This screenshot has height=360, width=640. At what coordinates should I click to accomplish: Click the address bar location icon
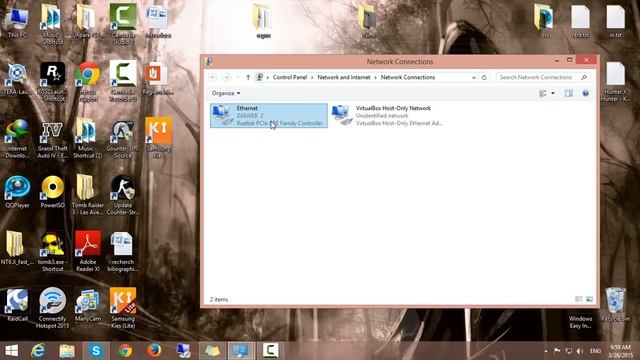tap(259, 77)
